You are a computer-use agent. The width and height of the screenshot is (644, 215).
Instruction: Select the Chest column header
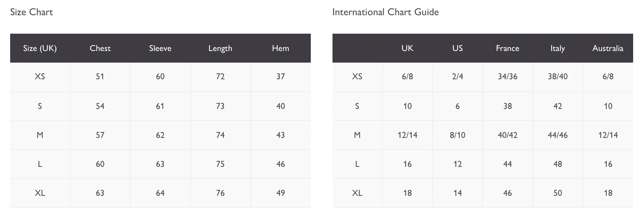(100, 48)
